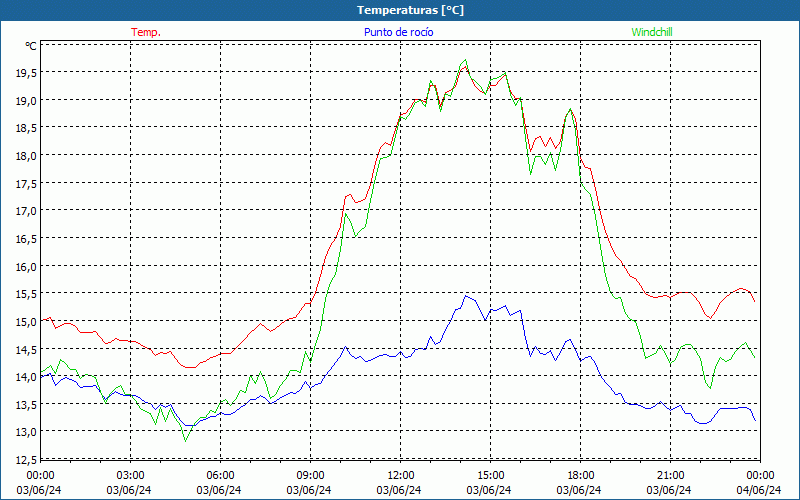The image size is (800, 500).
Task: Select the green Windchill legend label
Action: [652, 32]
